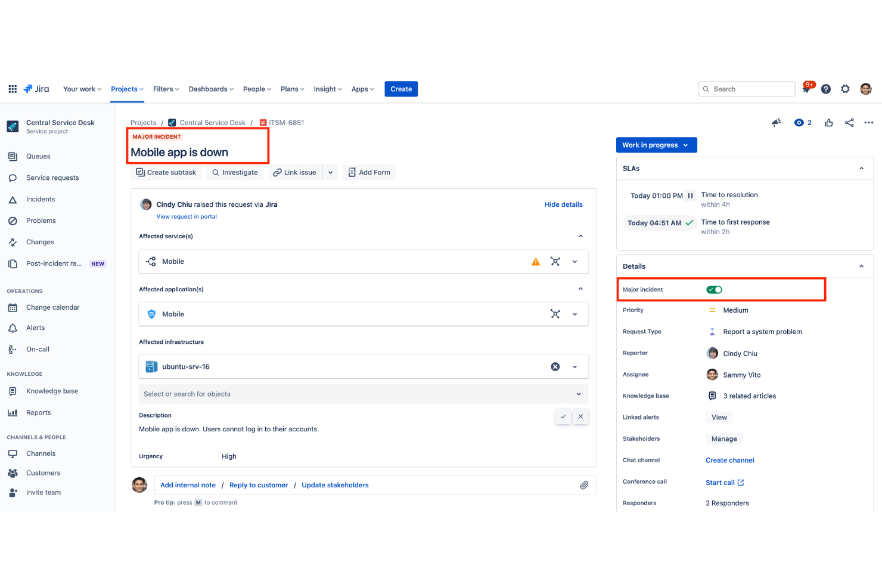Open Create channel for chat
The width and height of the screenshot is (882, 588).
pyautogui.click(x=729, y=460)
